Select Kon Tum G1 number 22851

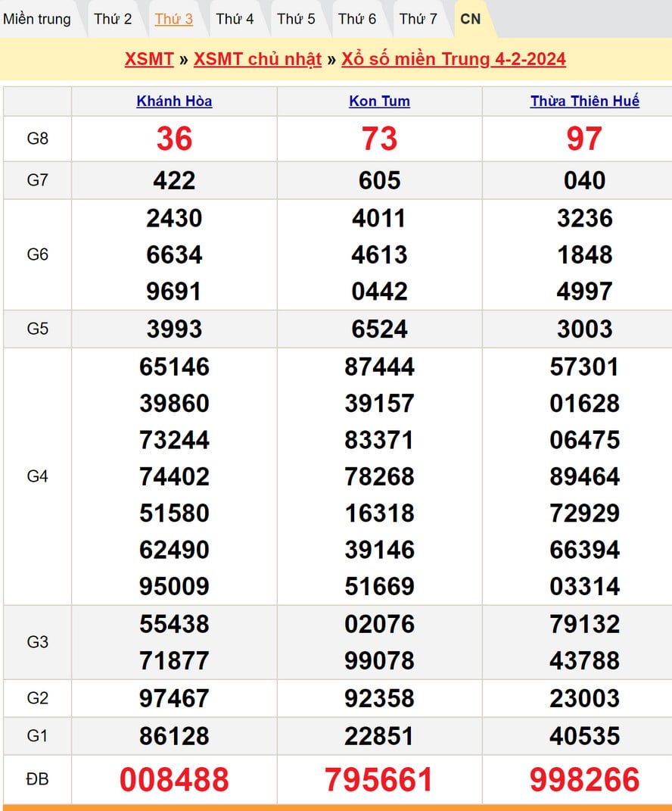coord(379,736)
